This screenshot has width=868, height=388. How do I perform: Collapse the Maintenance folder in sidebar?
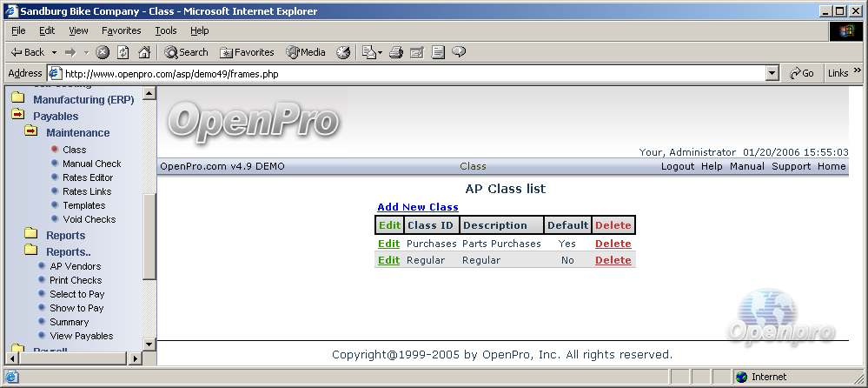coord(31,132)
